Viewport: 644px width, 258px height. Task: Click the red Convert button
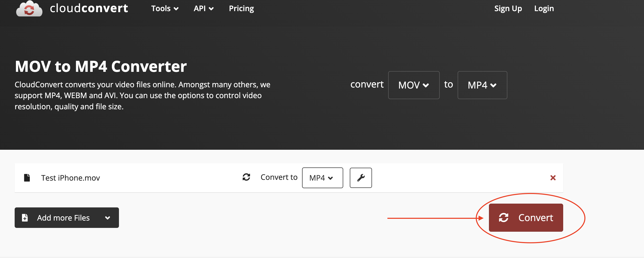(x=526, y=218)
